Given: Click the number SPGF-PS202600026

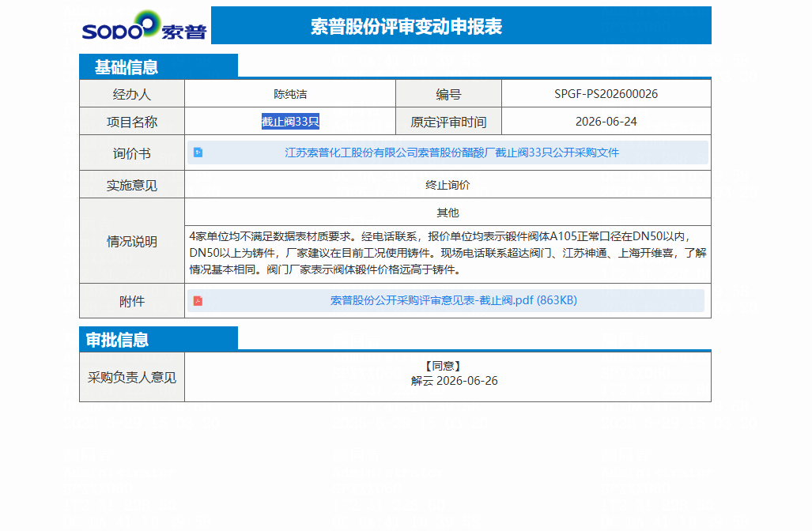Looking at the screenshot, I should pyautogui.click(x=606, y=94).
